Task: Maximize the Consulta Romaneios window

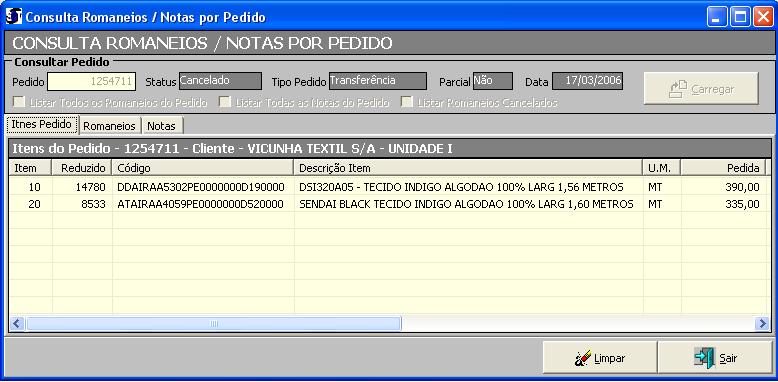Action: click(740, 17)
